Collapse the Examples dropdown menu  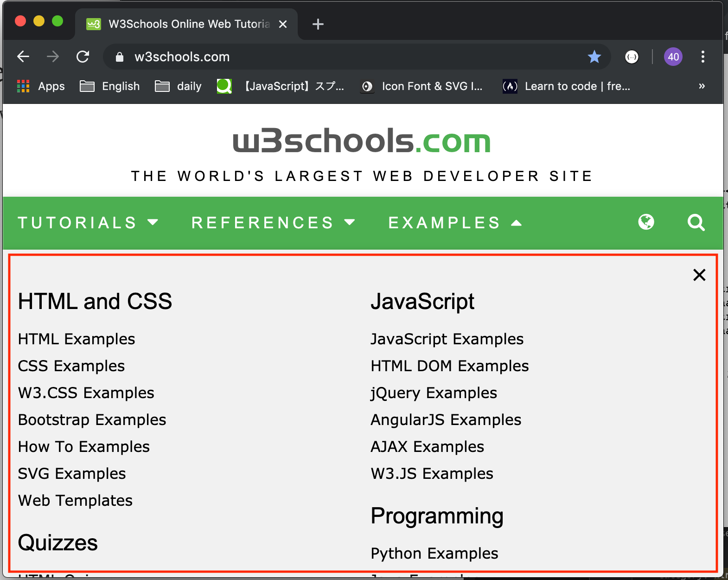click(455, 223)
